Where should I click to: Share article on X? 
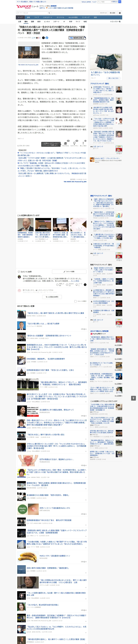(x=43, y=38)
